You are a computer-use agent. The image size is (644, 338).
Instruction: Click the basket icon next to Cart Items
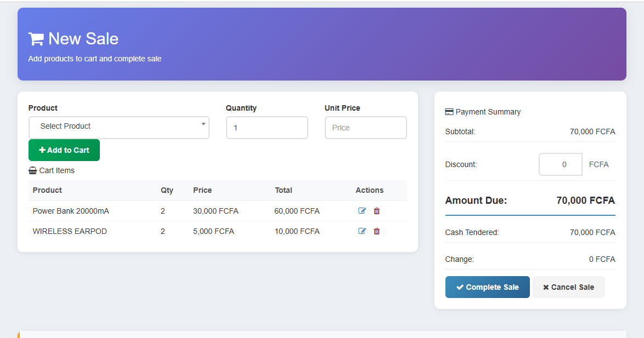click(32, 170)
